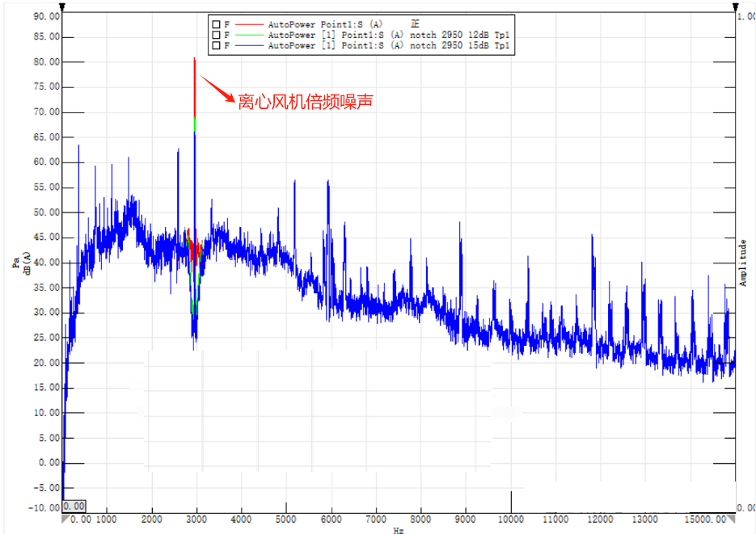This screenshot has width=756, height=534.
Task: Click the Hz x-axis label
Action: click(399, 530)
